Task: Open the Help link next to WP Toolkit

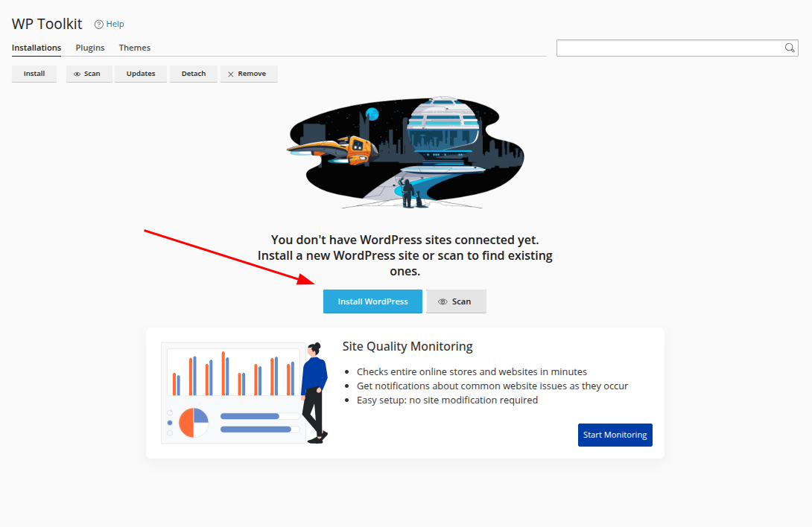Action: click(x=115, y=24)
